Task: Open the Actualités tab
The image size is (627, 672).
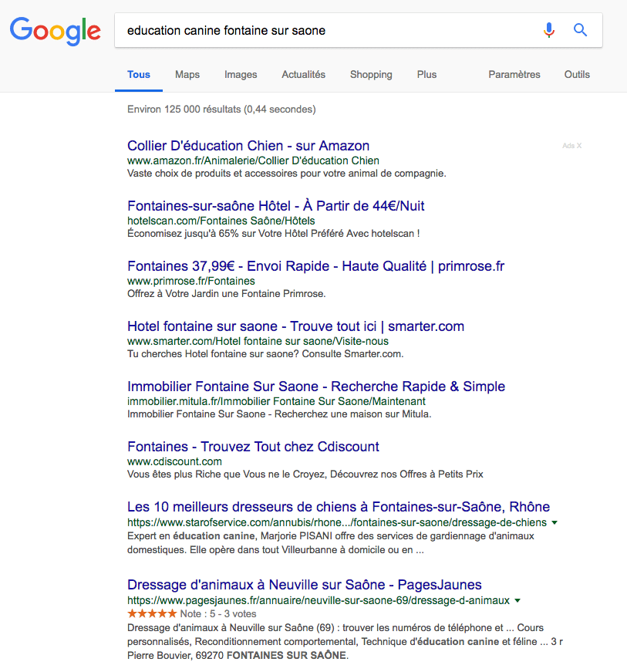Action: point(304,75)
